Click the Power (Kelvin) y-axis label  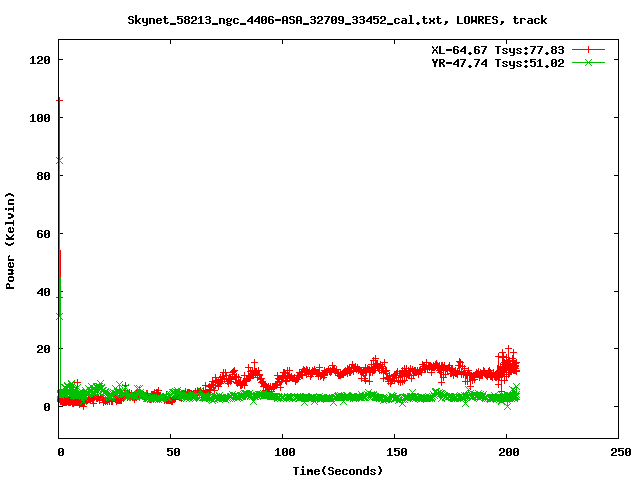coord(10,241)
